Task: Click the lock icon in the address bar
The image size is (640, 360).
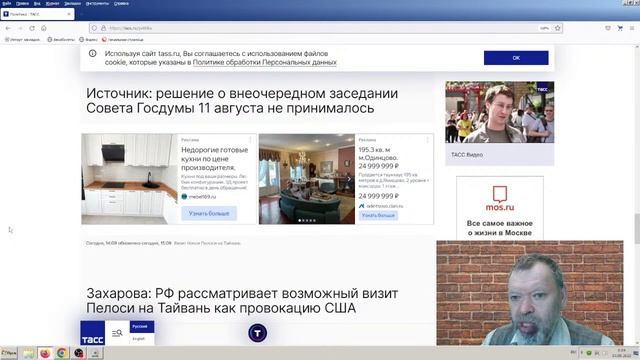Action: point(104,28)
